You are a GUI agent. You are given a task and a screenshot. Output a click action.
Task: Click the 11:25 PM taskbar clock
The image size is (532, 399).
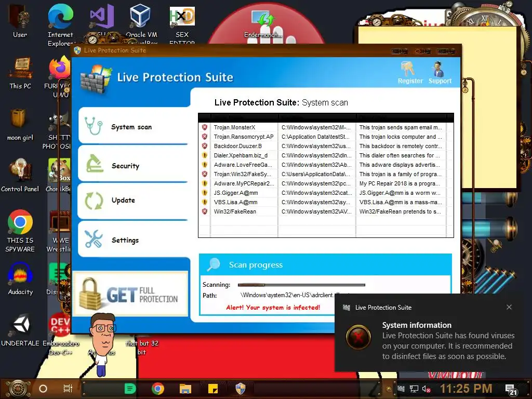(466, 389)
